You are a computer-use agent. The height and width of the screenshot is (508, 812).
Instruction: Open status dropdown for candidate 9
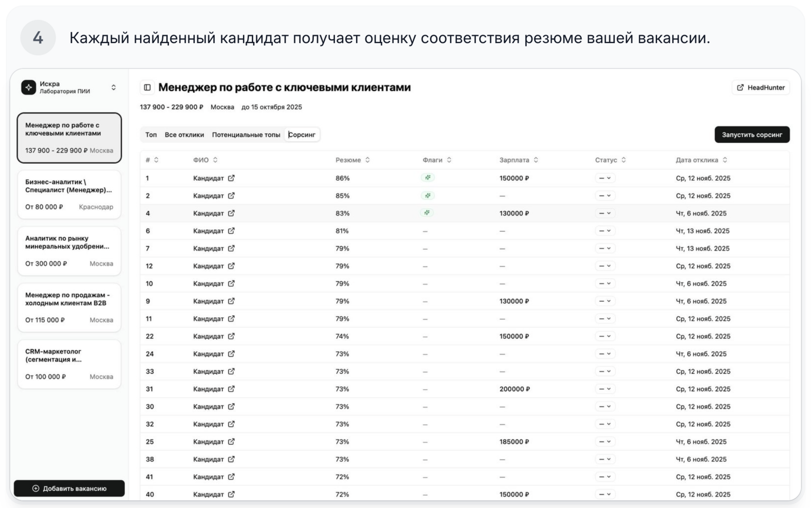(x=605, y=301)
